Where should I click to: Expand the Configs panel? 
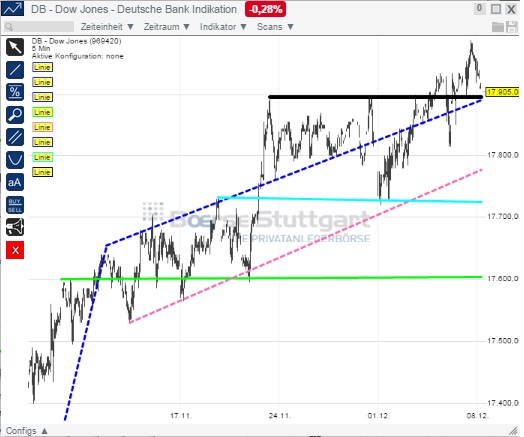pyautogui.click(x=27, y=431)
